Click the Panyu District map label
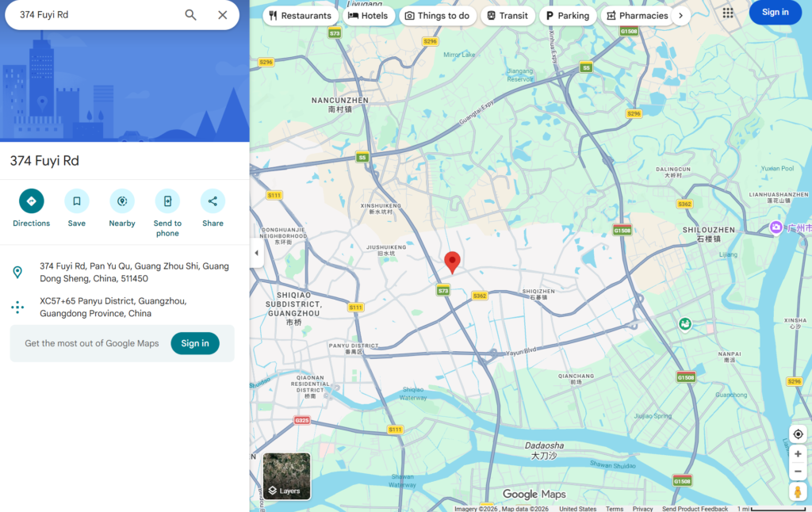Viewport: 812px width, 512px height. 354,349
